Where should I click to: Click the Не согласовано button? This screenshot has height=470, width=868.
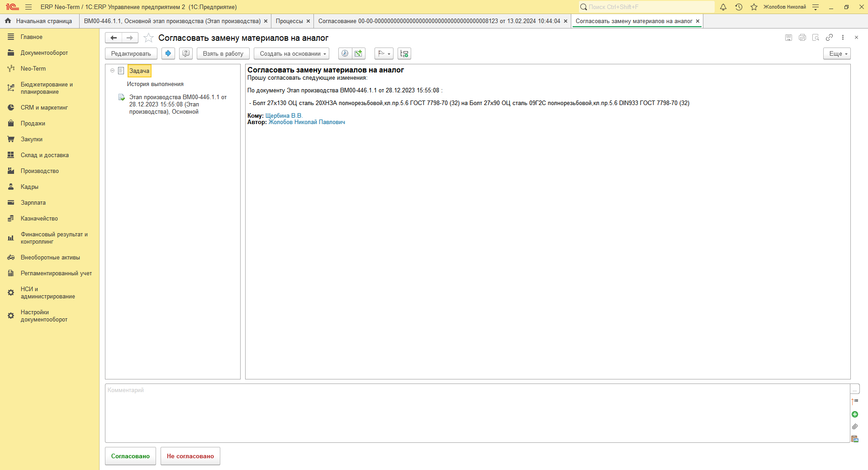(190, 456)
